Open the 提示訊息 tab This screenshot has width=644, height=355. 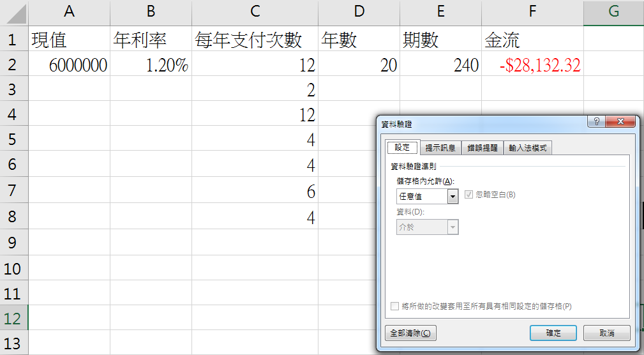click(440, 148)
